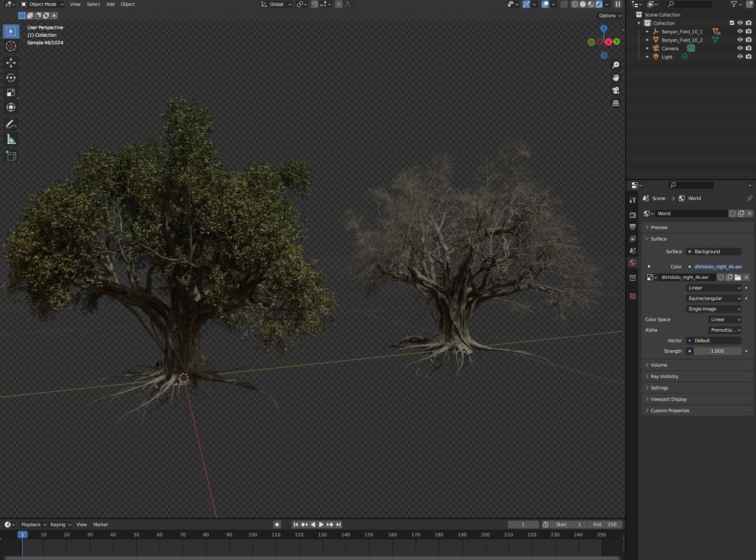Open Single Image source dropdown
This screenshot has height=560, width=756.
[x=714, y=309]
